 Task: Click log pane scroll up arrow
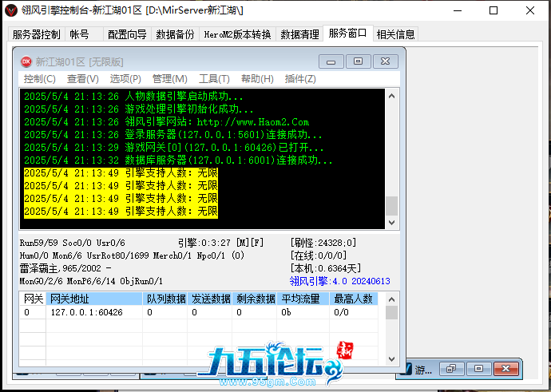392,96
